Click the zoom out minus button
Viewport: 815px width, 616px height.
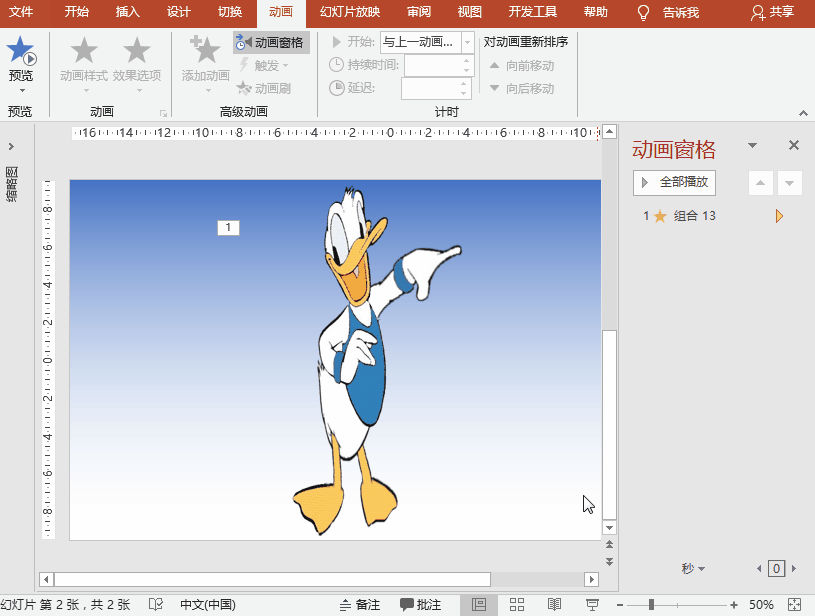click(620, 605)
